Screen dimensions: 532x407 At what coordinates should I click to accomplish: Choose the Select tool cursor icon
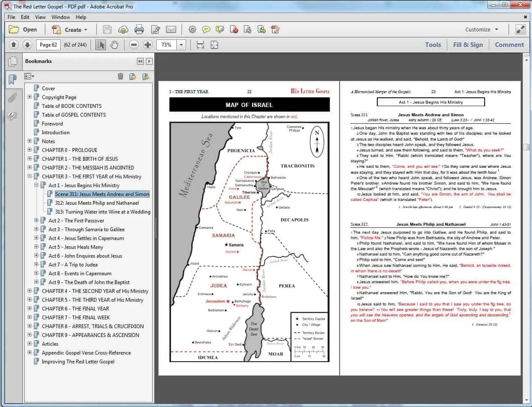point(101,44)
